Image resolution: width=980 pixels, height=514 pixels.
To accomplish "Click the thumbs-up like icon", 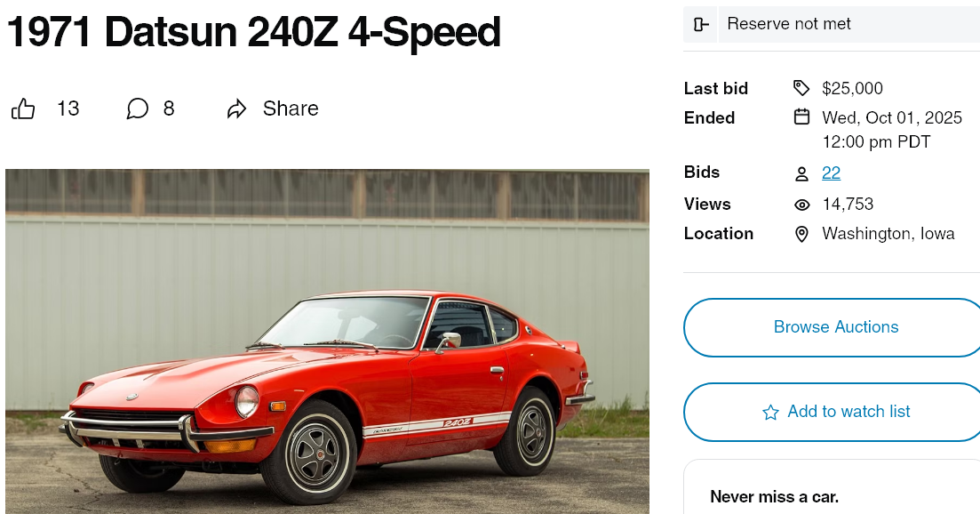I will coord(23,109).
